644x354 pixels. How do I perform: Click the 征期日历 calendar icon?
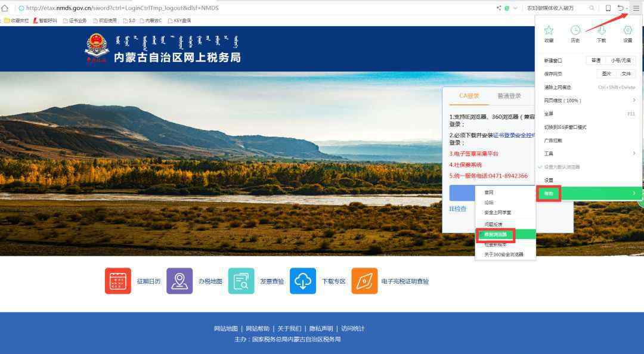(117, 281)
